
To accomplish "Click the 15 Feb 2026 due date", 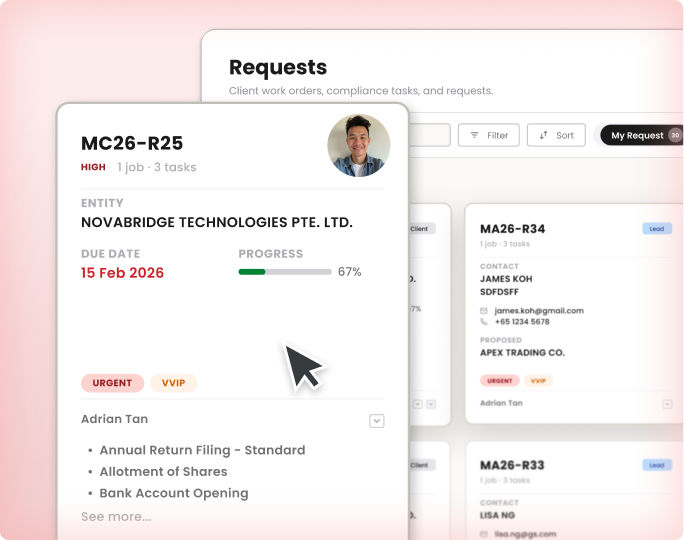I will point(123,273).
